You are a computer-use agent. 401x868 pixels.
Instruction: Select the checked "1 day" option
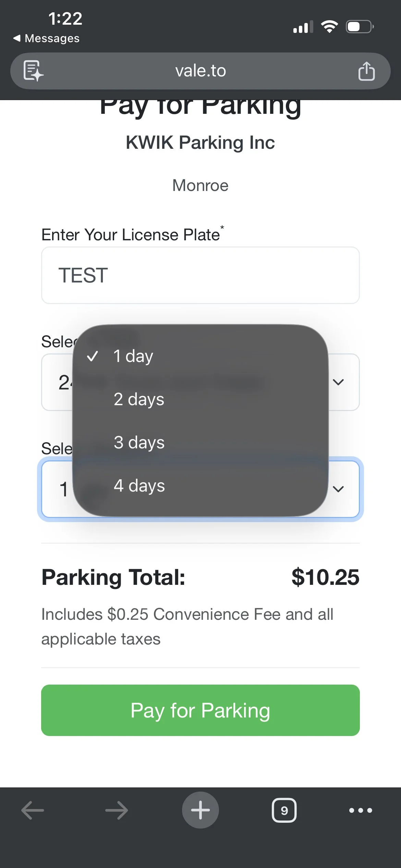(134, 356)
